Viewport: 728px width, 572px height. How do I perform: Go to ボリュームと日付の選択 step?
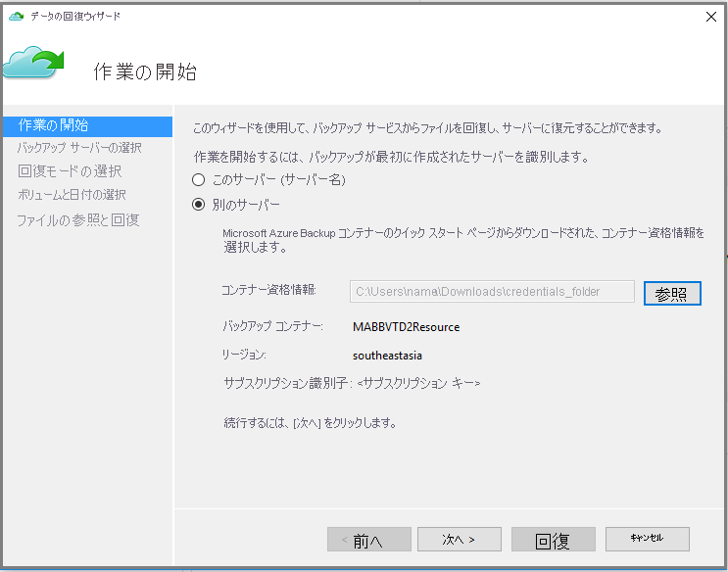(x=72, y=195)
